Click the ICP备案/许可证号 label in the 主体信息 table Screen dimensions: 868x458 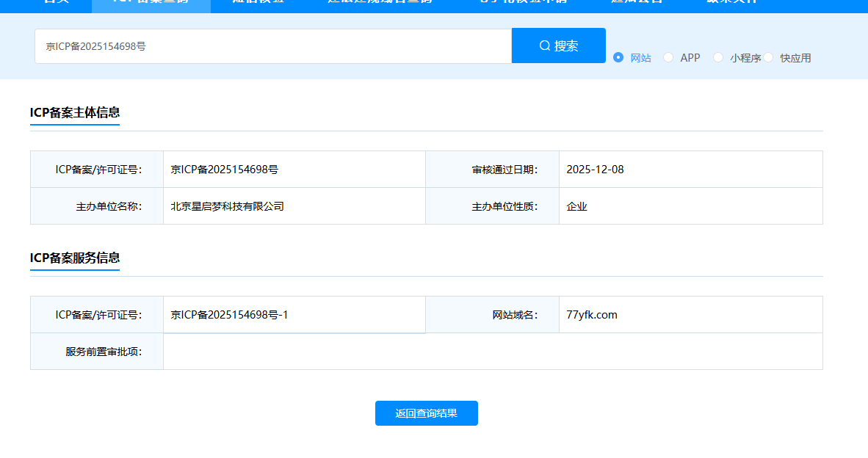click(98, 170)
